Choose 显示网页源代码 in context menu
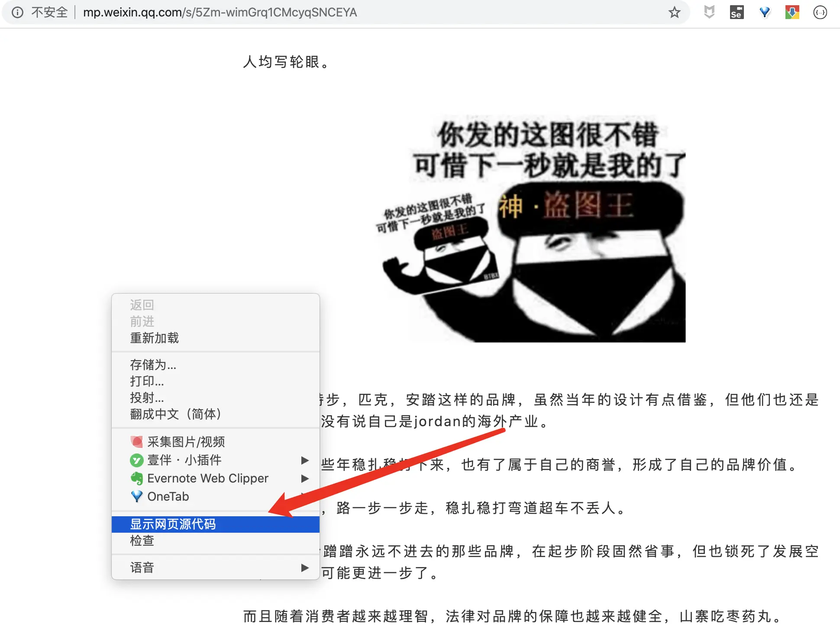The height and width of the screenshot is (628, 840). 173,524
